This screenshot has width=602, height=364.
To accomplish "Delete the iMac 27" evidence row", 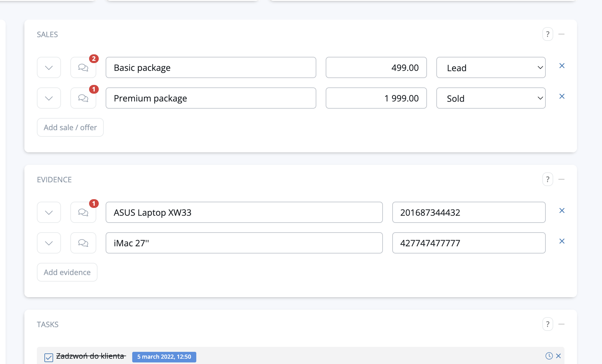I will coord(562,241).
